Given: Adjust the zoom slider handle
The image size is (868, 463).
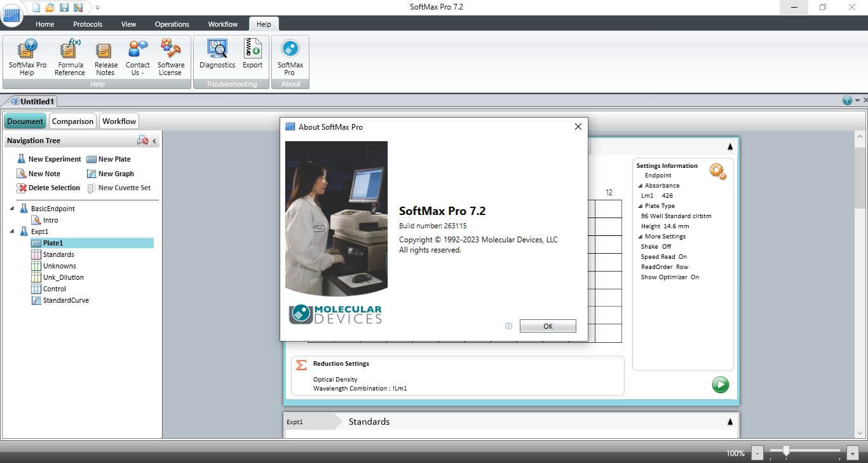Looking at the screenshot, I should pos(786,451).
